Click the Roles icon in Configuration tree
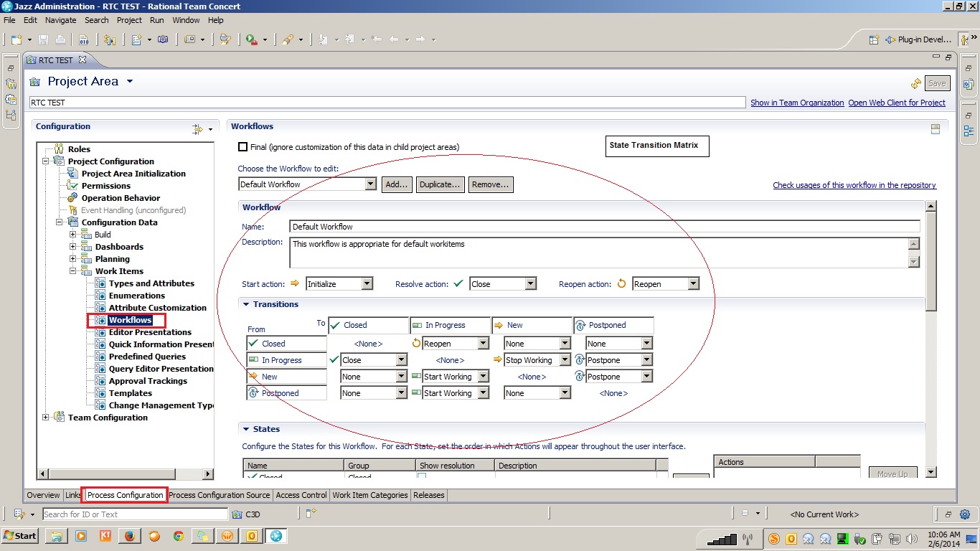The height and width of the screenshot is (551, 980). [x=60, y=149]
